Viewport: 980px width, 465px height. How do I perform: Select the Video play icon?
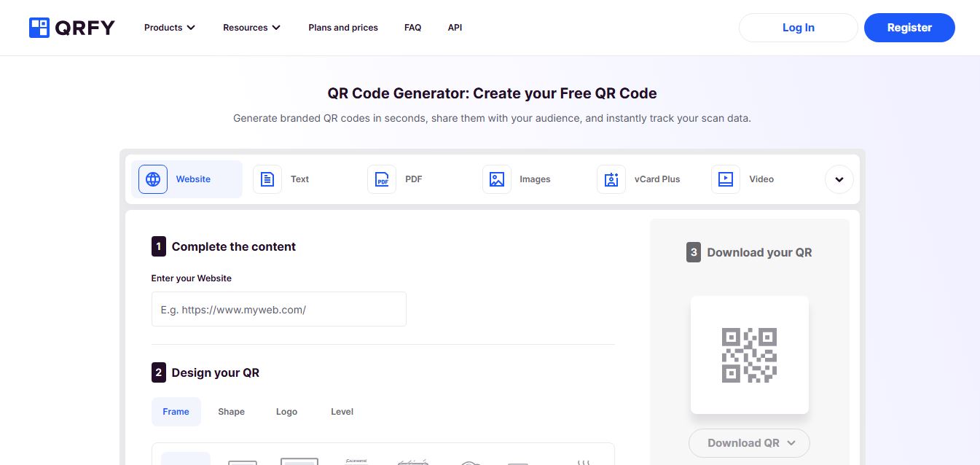[726, 179]
